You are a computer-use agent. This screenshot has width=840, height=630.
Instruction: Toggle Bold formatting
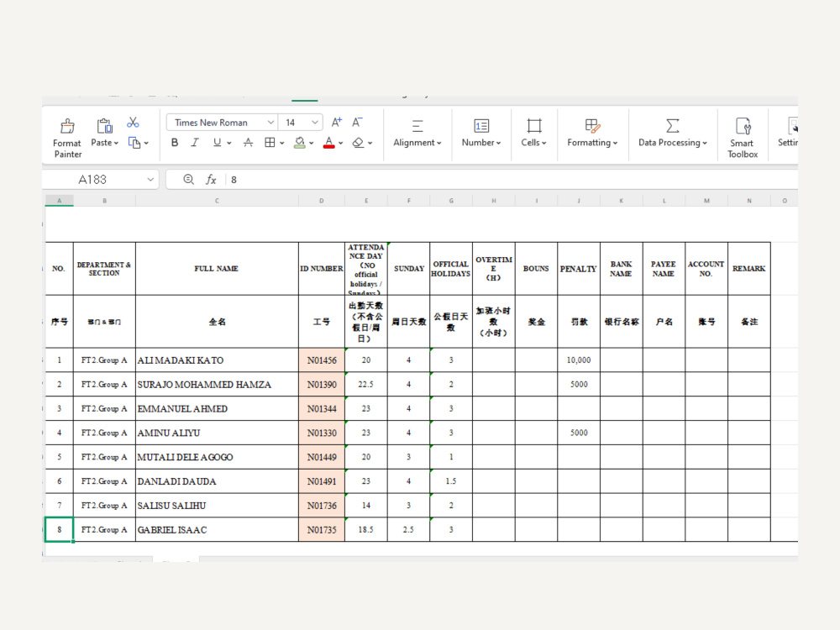click(x=175, y=143)
